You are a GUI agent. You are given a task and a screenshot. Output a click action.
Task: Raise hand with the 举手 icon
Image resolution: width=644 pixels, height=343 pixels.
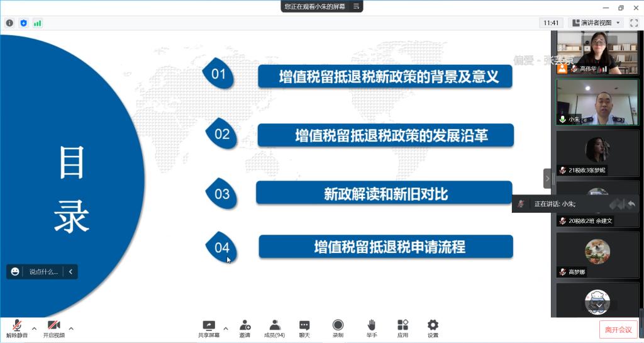(371, 328)
